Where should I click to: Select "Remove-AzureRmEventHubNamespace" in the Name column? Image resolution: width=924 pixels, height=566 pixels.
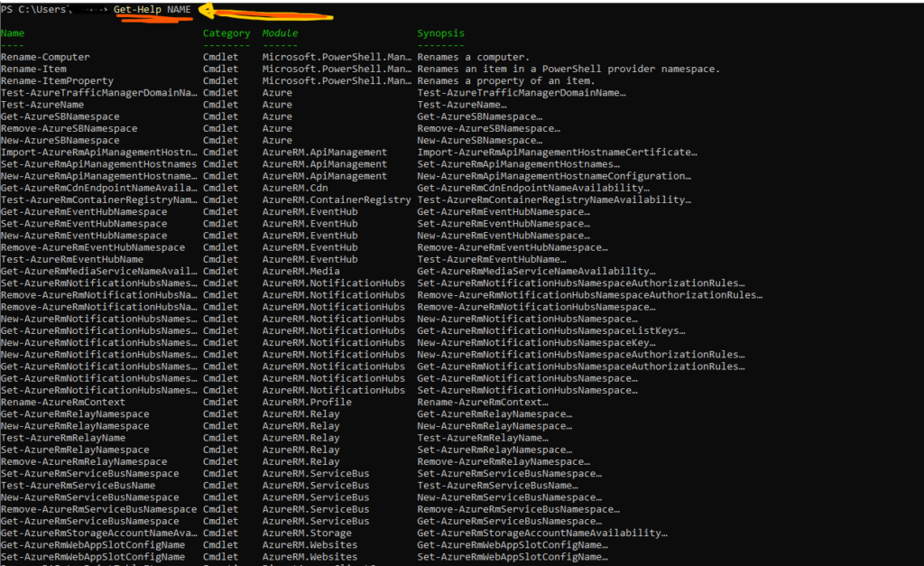(93, 247)
